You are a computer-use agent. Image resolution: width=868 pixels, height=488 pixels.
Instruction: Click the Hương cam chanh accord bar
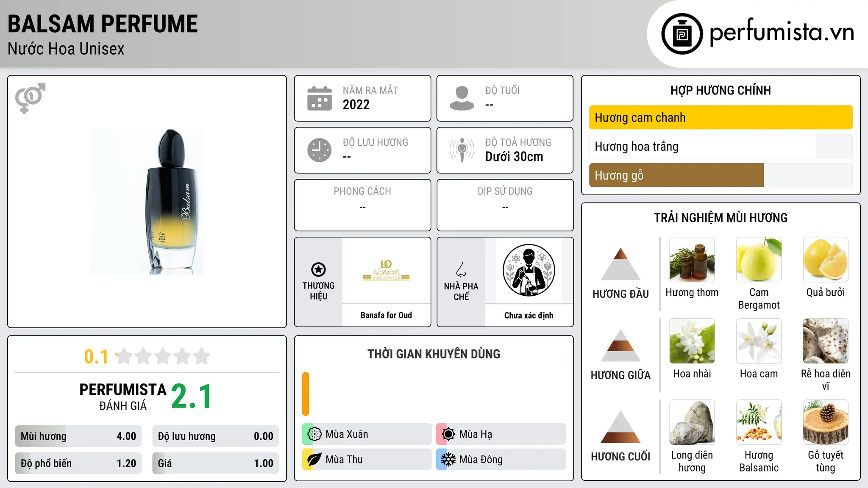[721, 117]
